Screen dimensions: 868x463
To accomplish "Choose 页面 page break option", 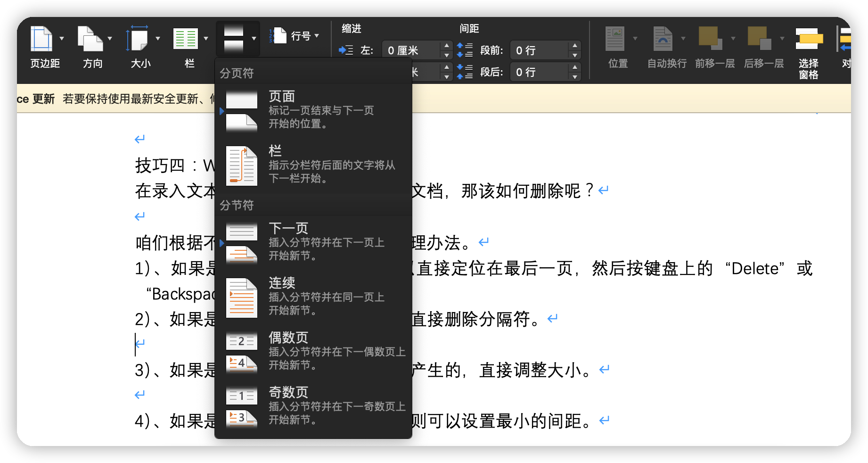I will coord(313,110).
